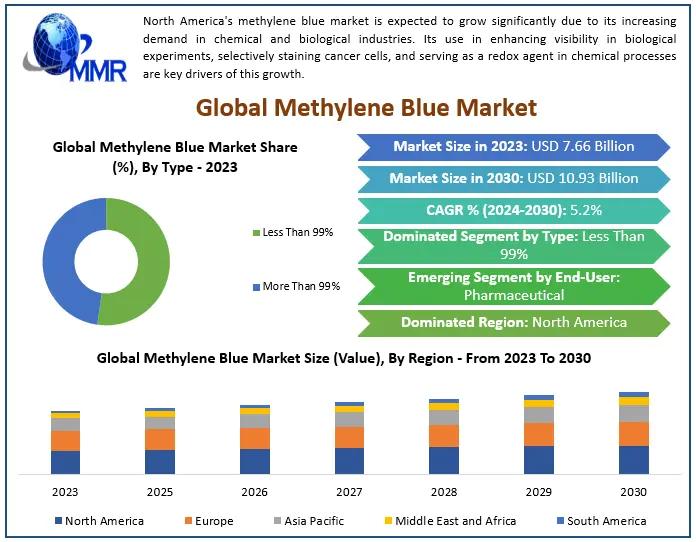Image resolution: width=696 pixels, height=542 pixels.
Task: Click the 2027 axis label
Action: (x=349, y=492)
